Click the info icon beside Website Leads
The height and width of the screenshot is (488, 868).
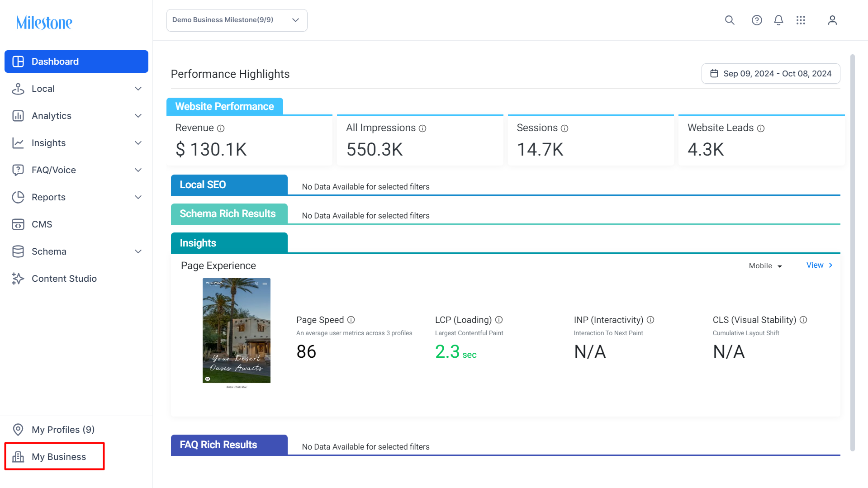pyautogui.click(x=761, y=128)
